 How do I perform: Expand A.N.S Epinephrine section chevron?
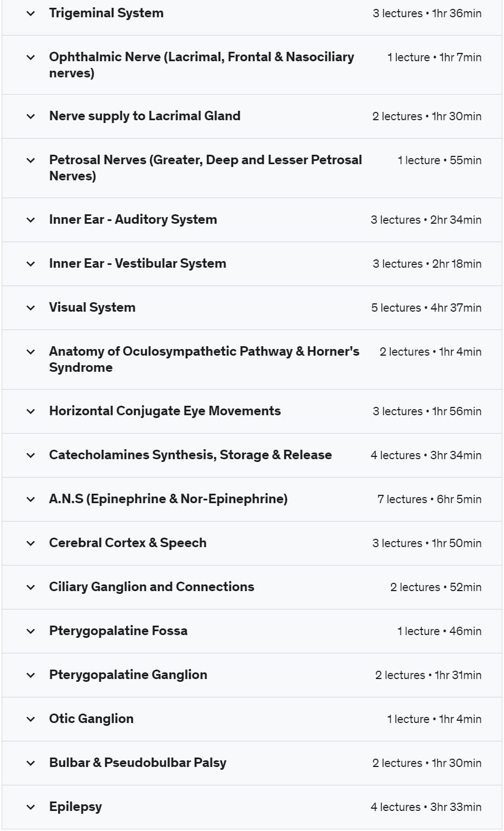coord(31,499)
